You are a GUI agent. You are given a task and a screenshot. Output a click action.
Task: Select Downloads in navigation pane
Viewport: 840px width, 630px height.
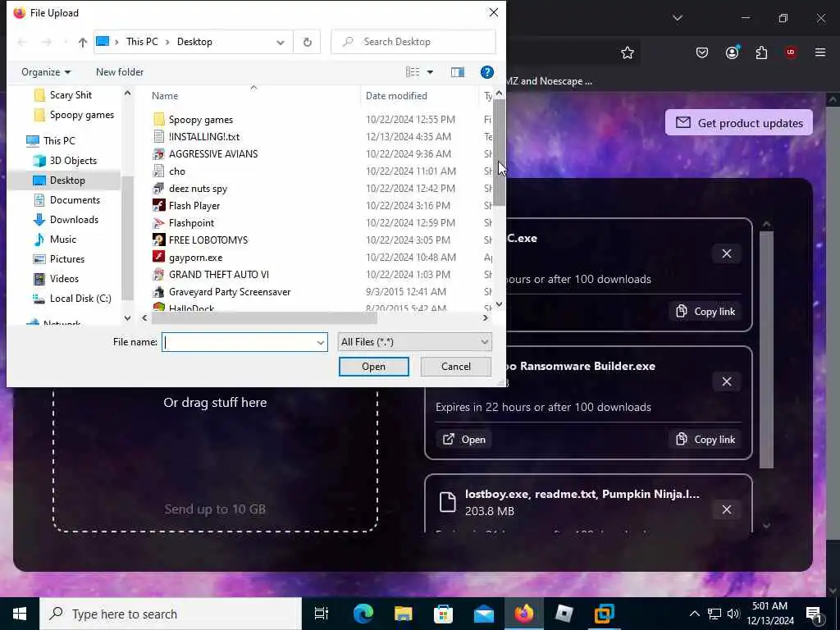[74, 220]
